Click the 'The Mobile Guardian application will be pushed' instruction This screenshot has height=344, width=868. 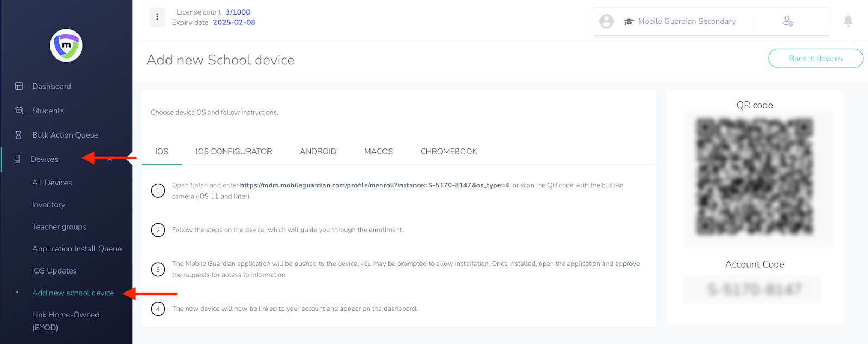[x=406, y=269]
